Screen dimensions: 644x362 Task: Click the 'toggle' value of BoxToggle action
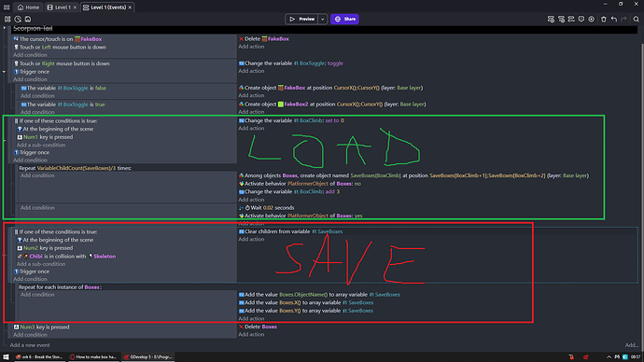pos(335,63)
